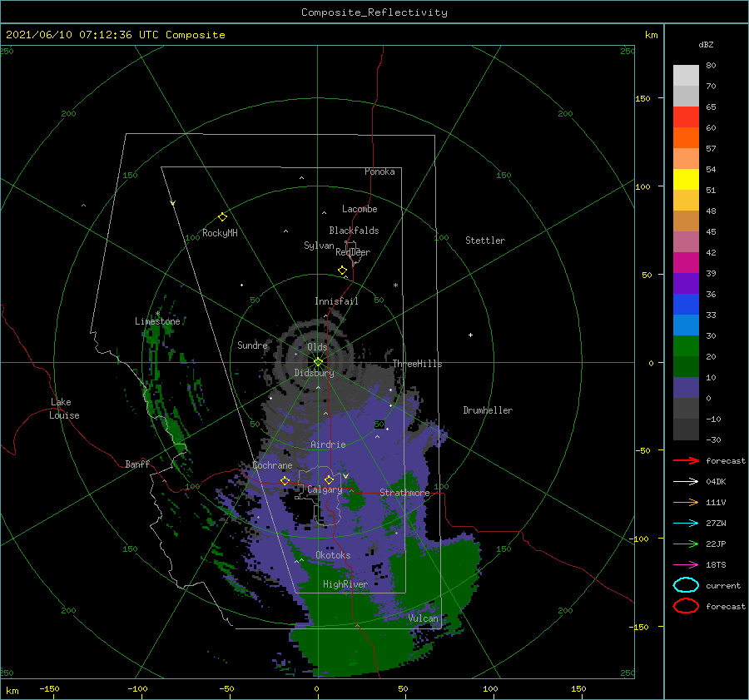Click the km unit label at top right
749x700 pixels.
click(x=651, y=35)
